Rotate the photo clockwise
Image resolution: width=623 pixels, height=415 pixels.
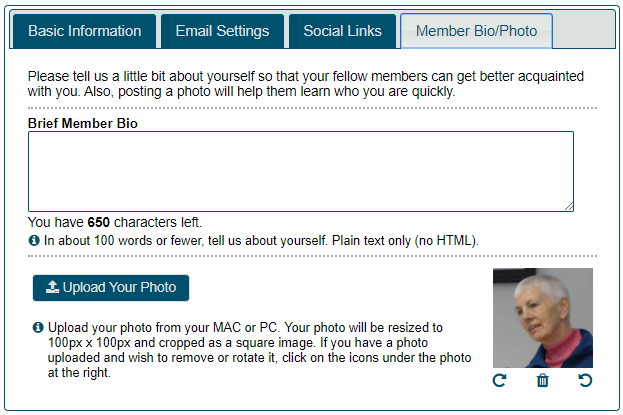coord(499,380)
